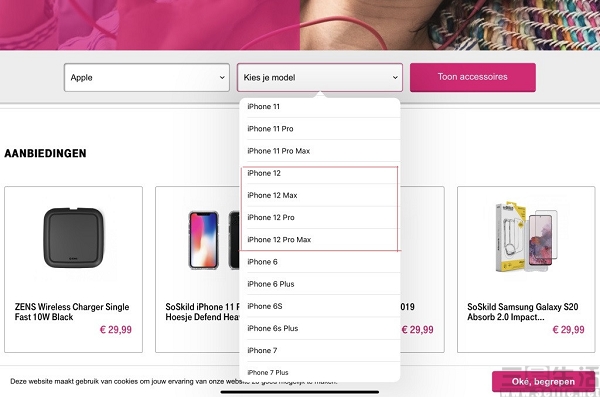Accept cookies with Oké, begrepen button
This screenshot has width=600, height=397.
(543, 382)
